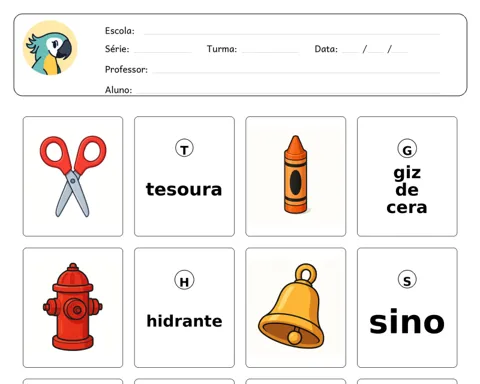Select the circled letter T
Screen dimensions: 480x384
click(x=184, y=149)
